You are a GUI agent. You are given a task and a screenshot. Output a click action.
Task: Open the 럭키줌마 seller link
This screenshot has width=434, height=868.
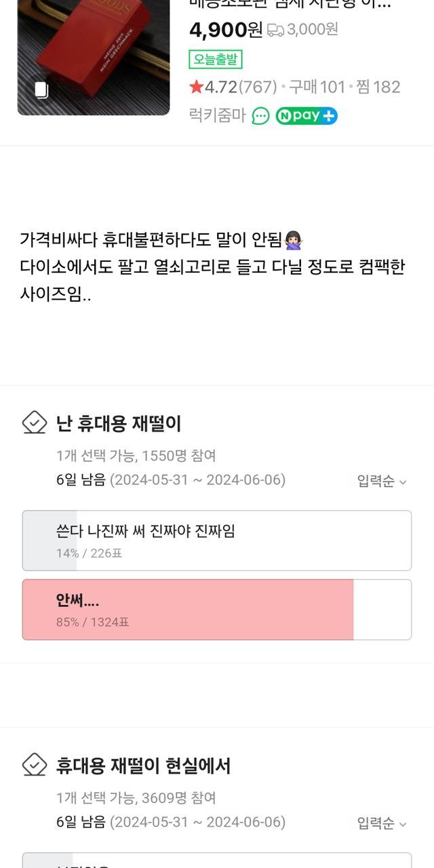click(x=217, y=116)
